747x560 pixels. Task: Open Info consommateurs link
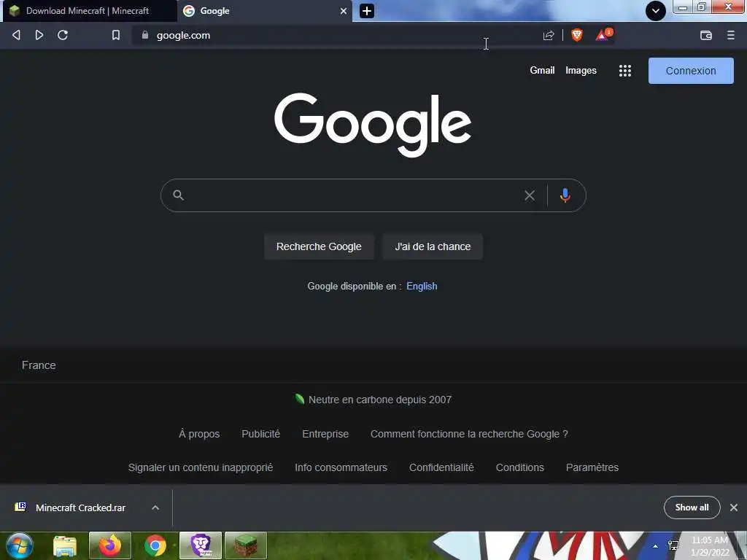coord(341,467)
